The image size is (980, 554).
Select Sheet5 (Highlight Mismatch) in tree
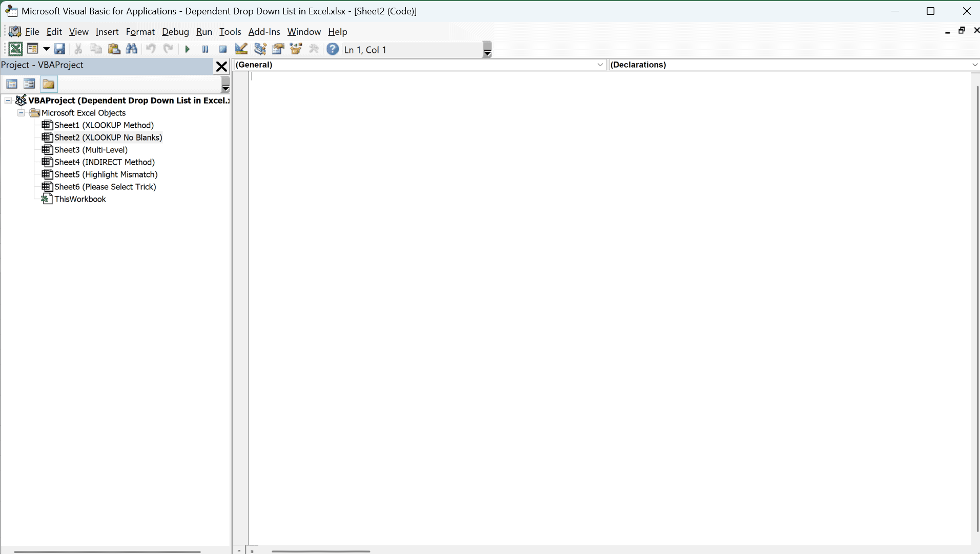tap(106, 174)
